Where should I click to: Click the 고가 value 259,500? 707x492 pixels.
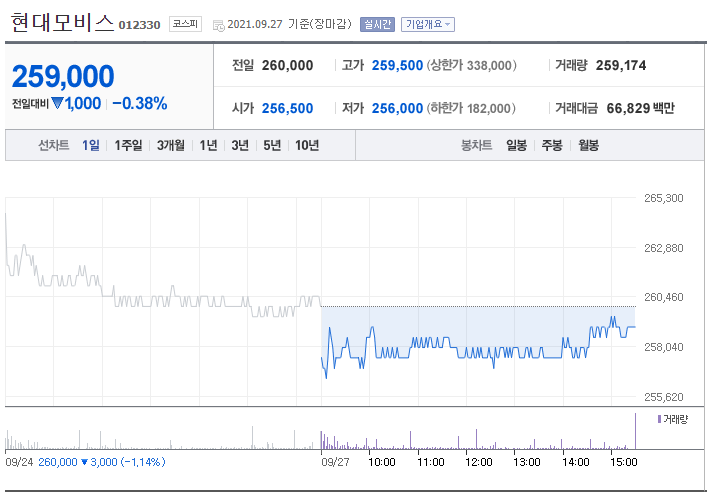tap(397, 65)
